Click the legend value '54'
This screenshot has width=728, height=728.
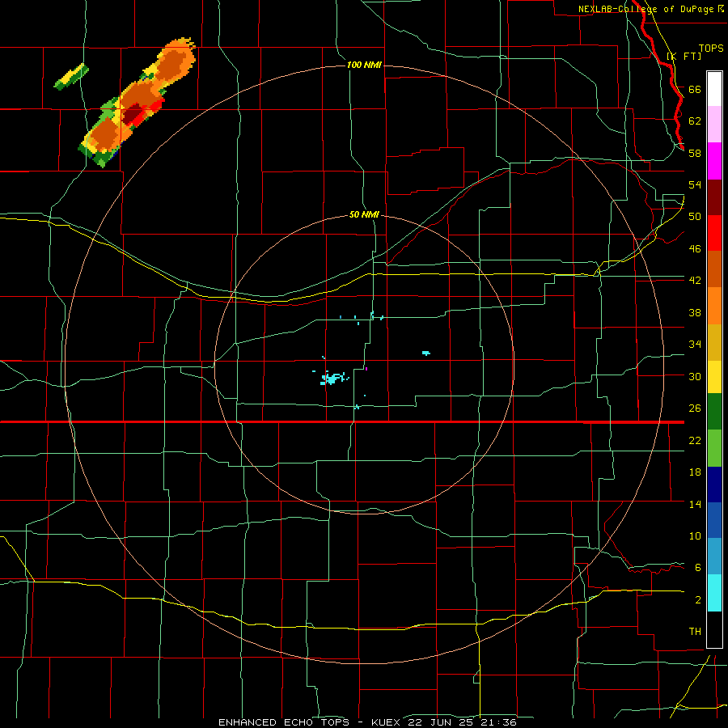pyautogui.click(x=695, y=184)
